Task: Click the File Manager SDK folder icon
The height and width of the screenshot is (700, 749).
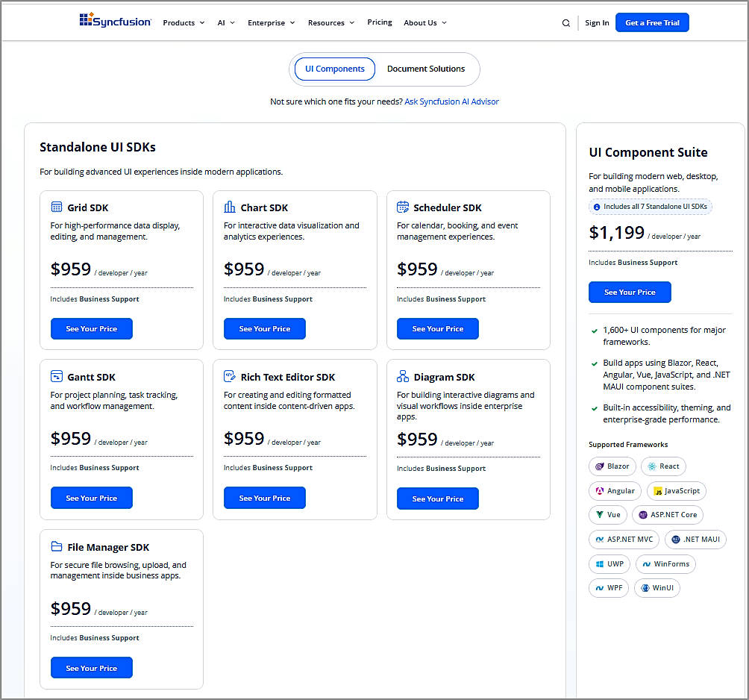Action: [x=57, y=546]
